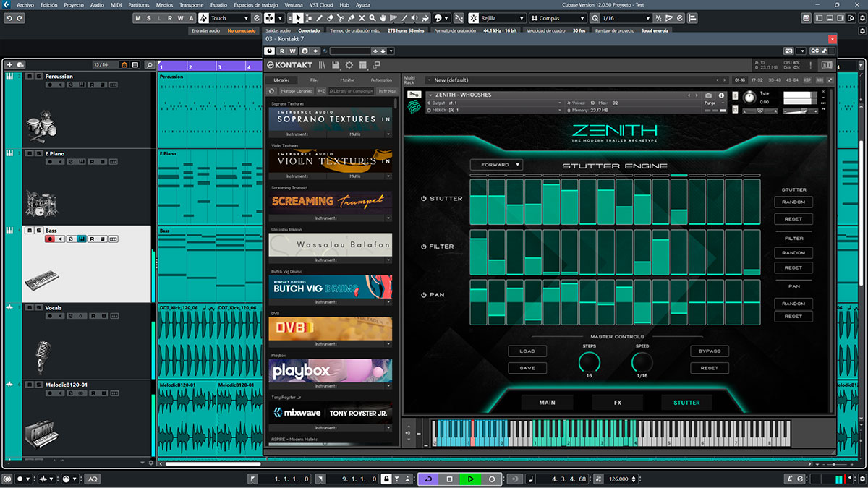
Task: Click the transport Record button
Action: click(x=492, y=479)
